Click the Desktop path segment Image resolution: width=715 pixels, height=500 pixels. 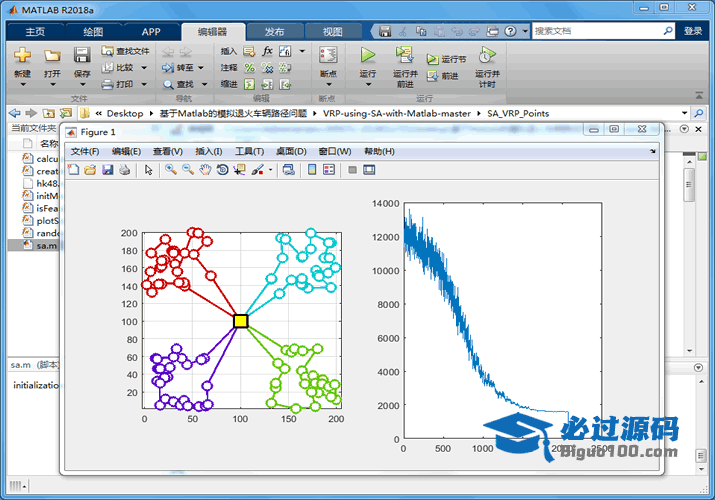coord(124,113)
